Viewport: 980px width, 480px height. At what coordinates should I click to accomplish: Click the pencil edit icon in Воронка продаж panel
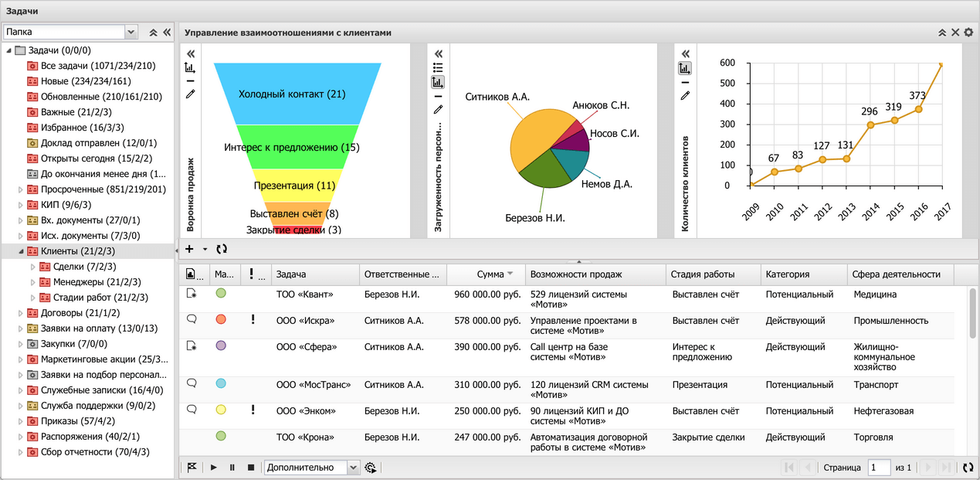(190, 94)
